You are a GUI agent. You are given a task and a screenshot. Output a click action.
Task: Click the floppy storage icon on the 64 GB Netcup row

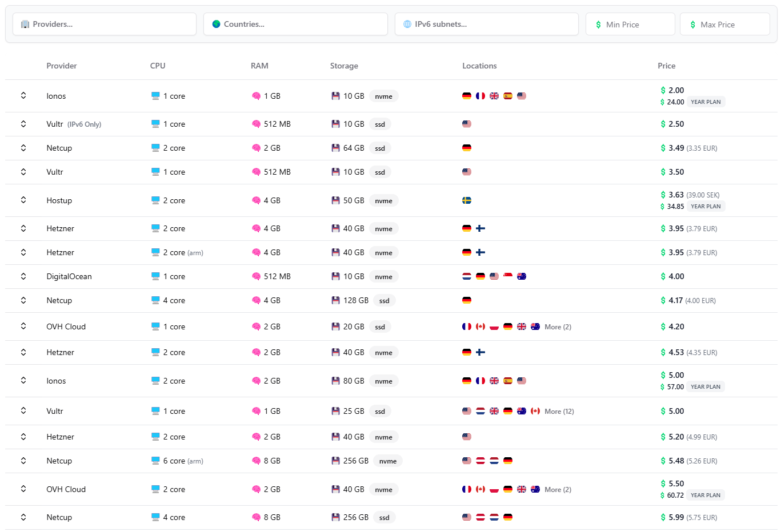(x=336, y=148)
